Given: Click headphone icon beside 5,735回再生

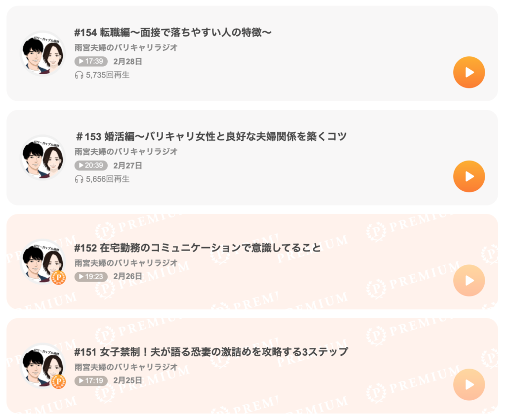Looking at the screenshot, I should pos(79,75).
